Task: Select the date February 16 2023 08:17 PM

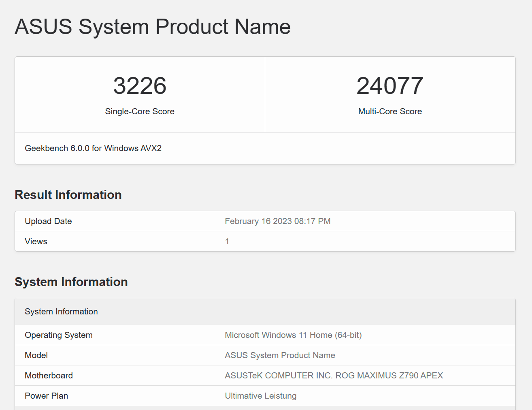Action: coord(278,221)
